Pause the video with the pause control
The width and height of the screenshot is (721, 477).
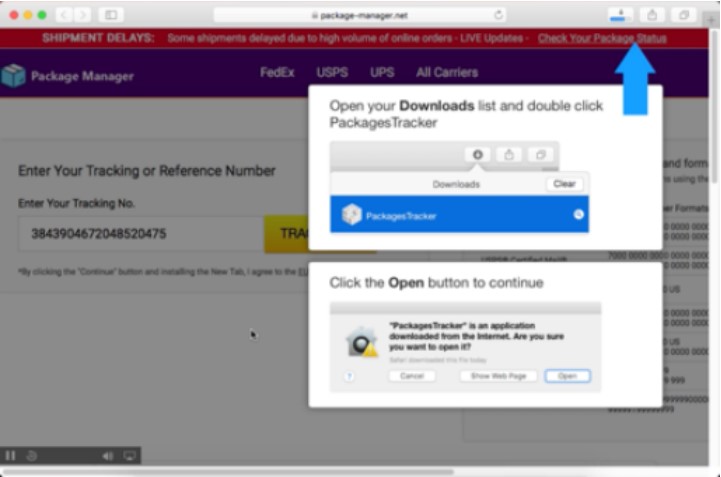pyautogui.click(x=10, y=456)
